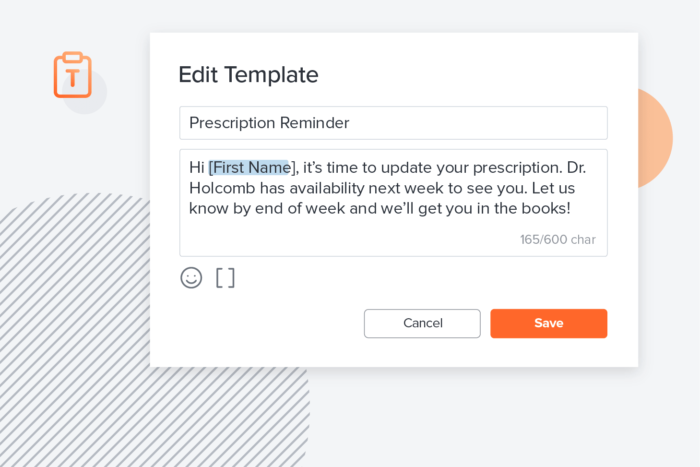Click the orange semicircle behind the dialog
Image resolution: width=700 pixels, height=467 pixels.
(x=655, y=138)
